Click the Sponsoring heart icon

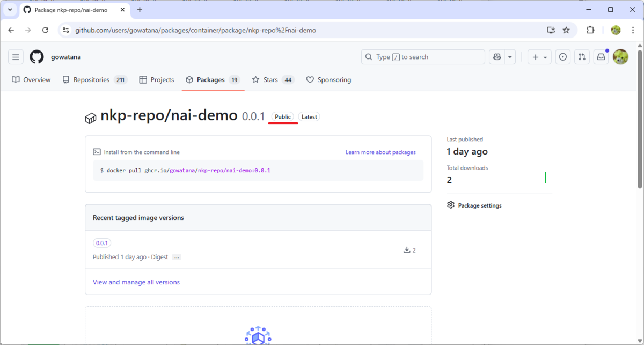click(x=310, y=80)
